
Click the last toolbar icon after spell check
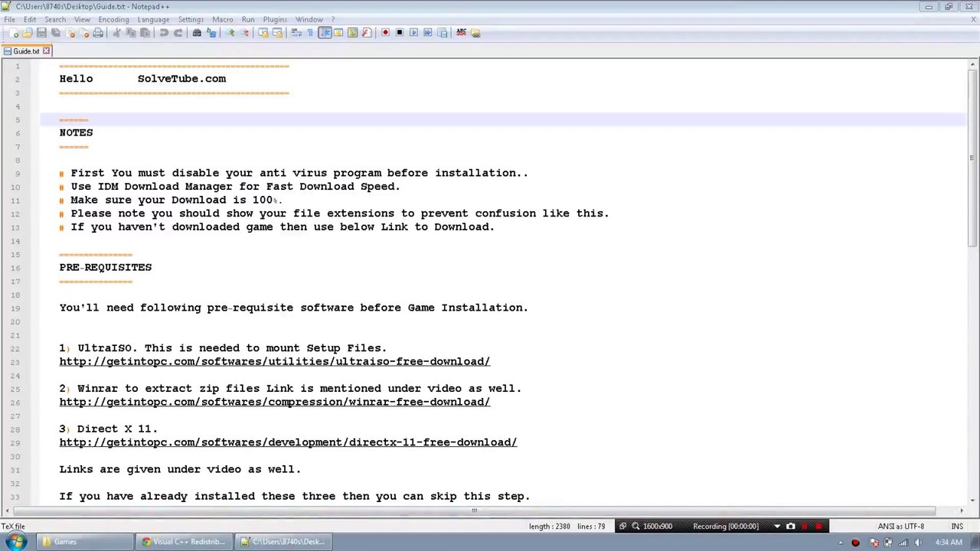pyautogui.click(x=475, y=33)
